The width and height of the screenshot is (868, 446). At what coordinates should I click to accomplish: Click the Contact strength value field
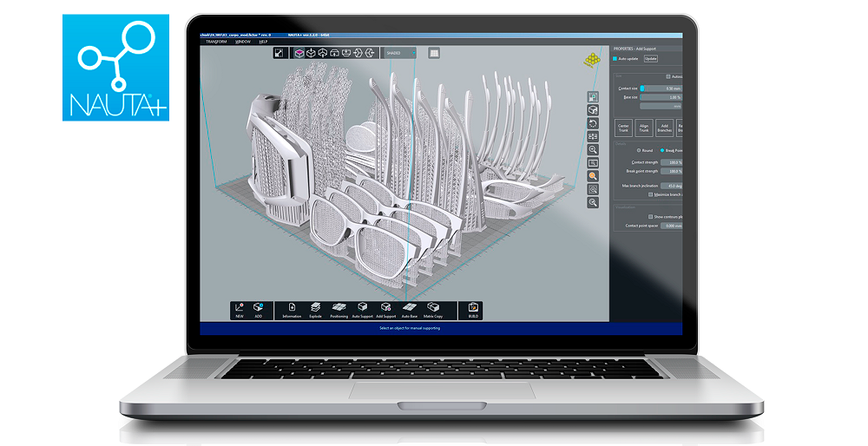(x=672, y=162)
